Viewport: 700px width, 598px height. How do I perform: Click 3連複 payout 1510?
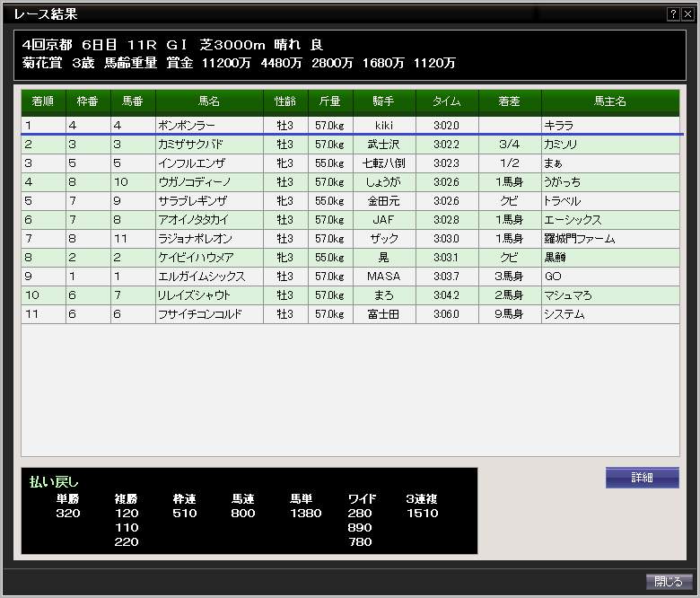423,513
